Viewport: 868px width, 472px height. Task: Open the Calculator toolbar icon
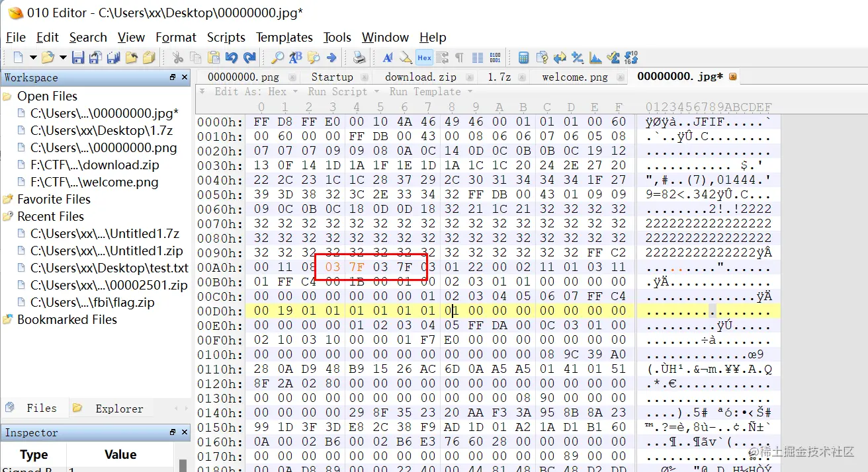click(x=523, y=58)
